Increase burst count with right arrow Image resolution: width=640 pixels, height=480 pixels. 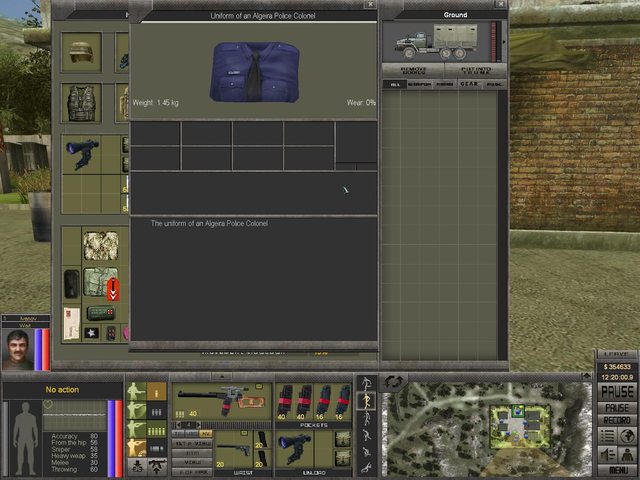198,425
